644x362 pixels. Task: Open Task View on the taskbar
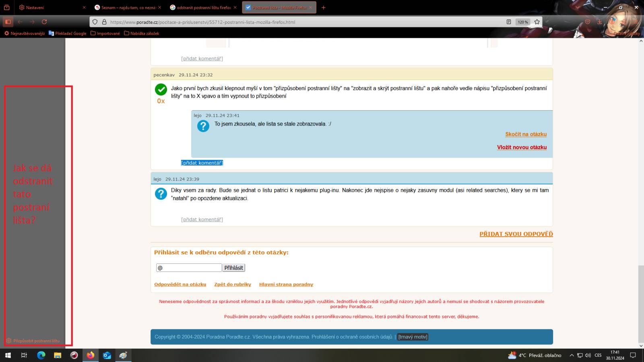pyautogui.click(x=24, y=355)
